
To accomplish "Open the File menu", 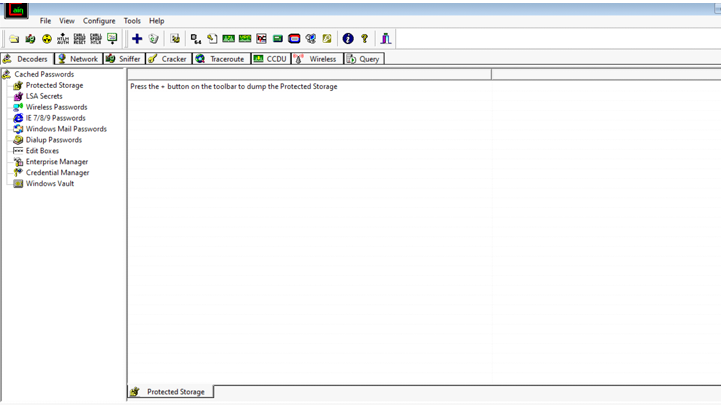I will (45, 21).
